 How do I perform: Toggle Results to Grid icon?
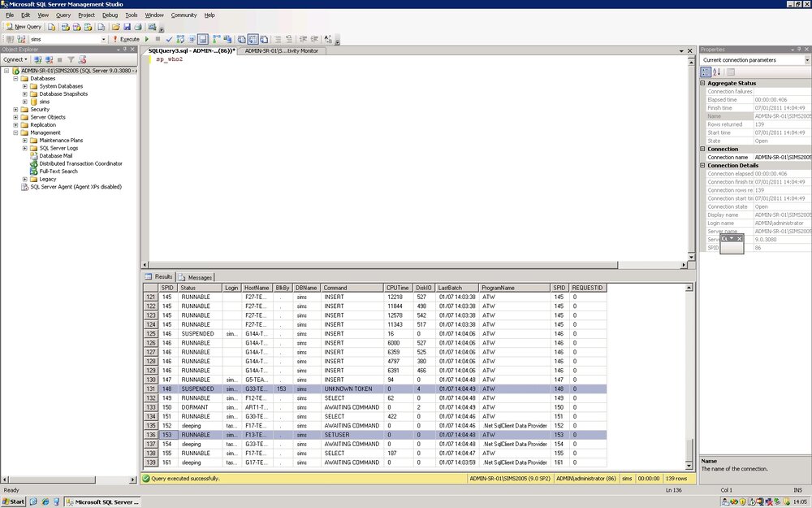253,39
